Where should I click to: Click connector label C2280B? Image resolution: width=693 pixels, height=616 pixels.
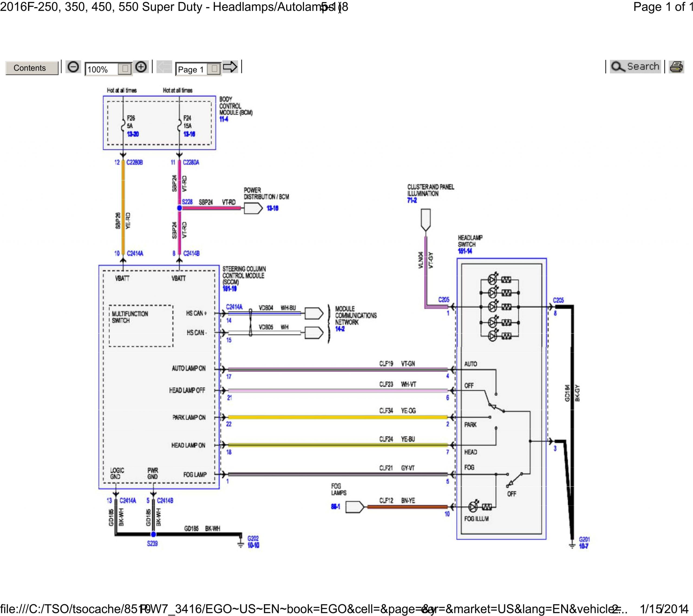click(135, 162)
